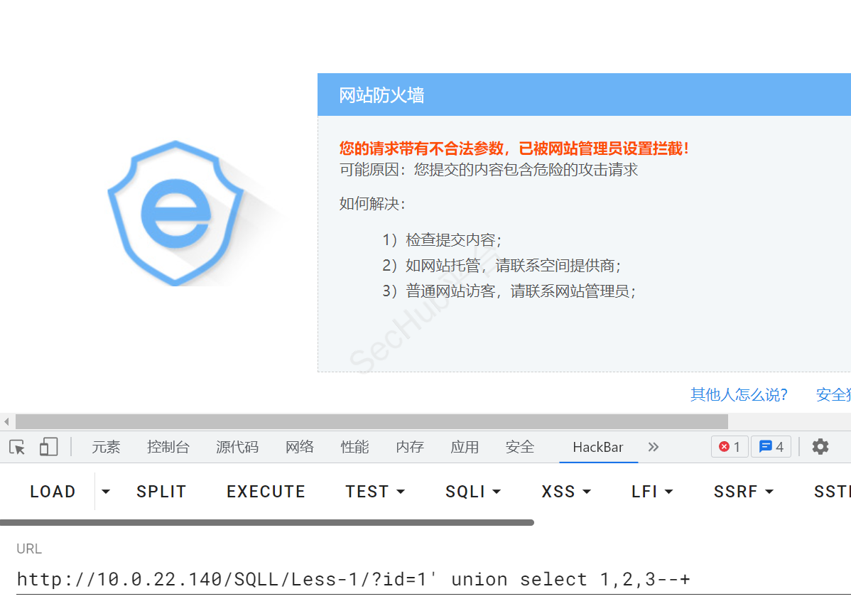Open DevTools settings gear icon
This screenshot has width=851, height=616.
tap(820, 447)
